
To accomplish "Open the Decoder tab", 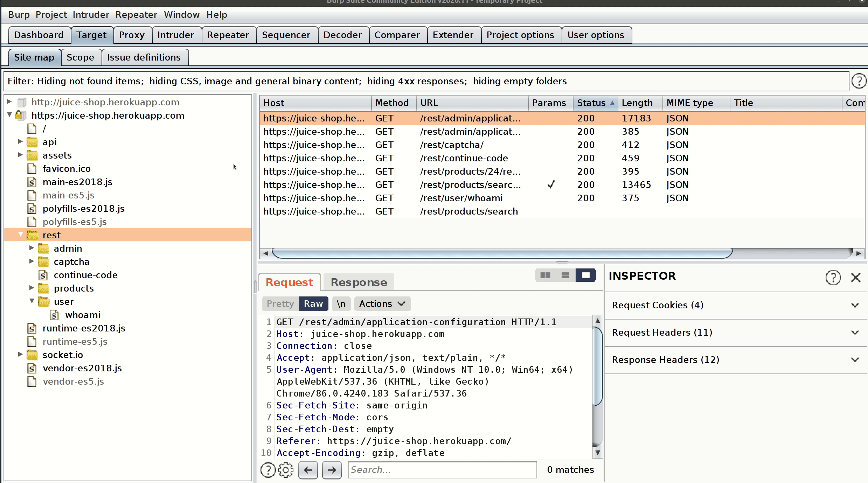I will click(x=342, y=35).
